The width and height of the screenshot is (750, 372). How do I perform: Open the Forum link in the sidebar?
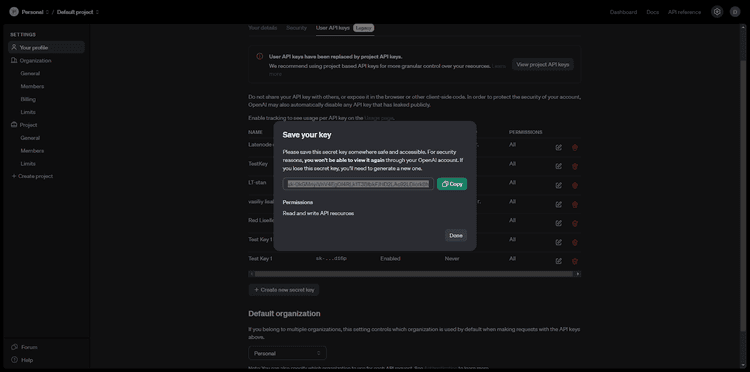point(24,347)
